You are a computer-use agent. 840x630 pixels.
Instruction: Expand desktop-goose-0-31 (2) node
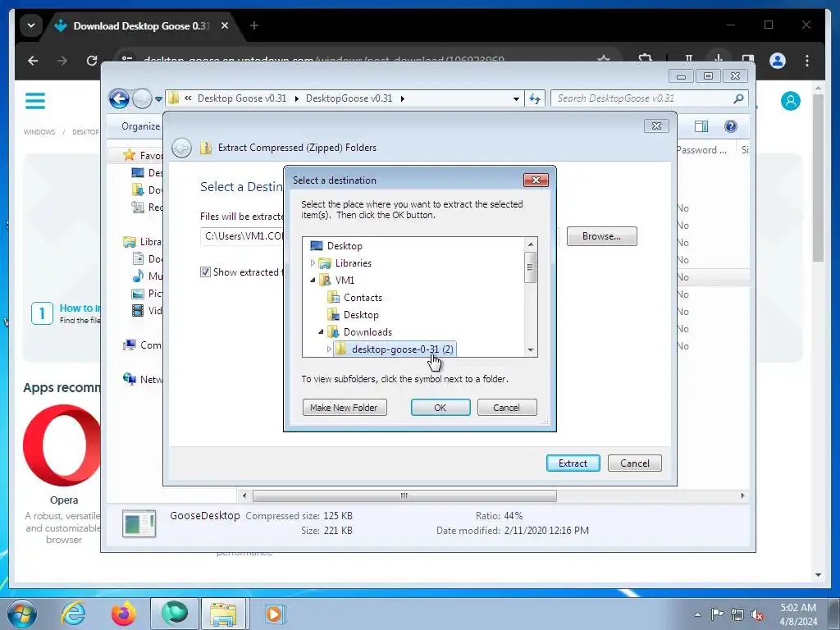(x=329, y=349)
